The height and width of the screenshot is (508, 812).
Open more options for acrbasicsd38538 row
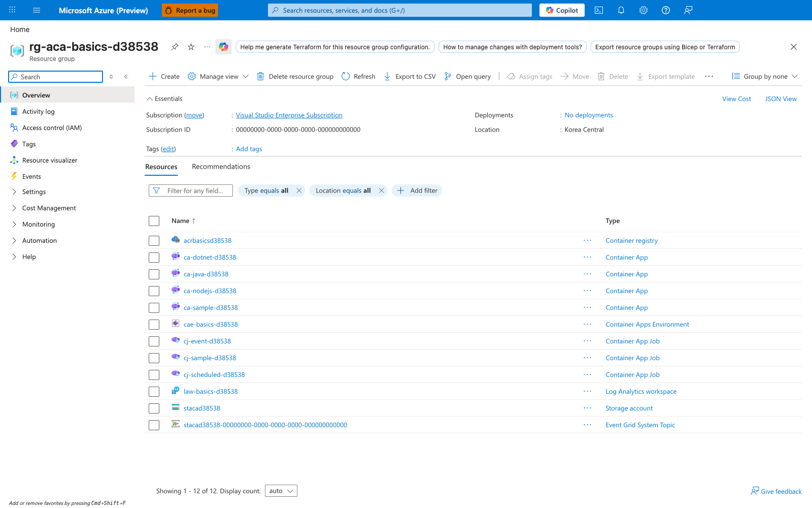[x=587, y=240]
